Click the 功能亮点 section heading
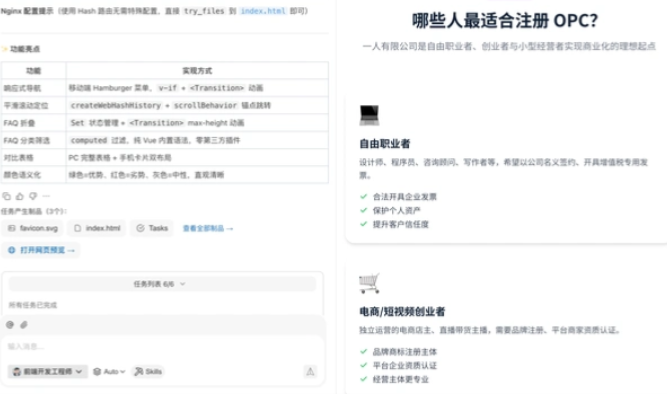Image resolution: width=667 pixels, height=394 pixels. (25, 49)
